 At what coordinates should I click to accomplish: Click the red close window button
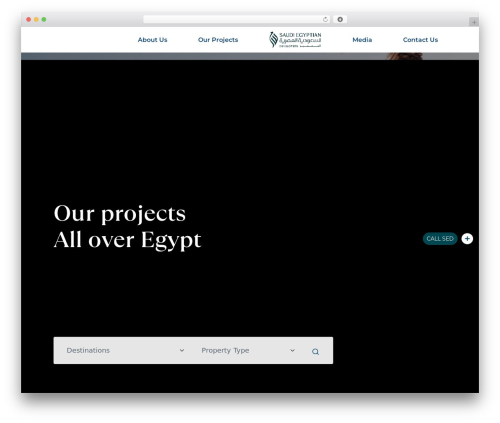click(29, 19)
